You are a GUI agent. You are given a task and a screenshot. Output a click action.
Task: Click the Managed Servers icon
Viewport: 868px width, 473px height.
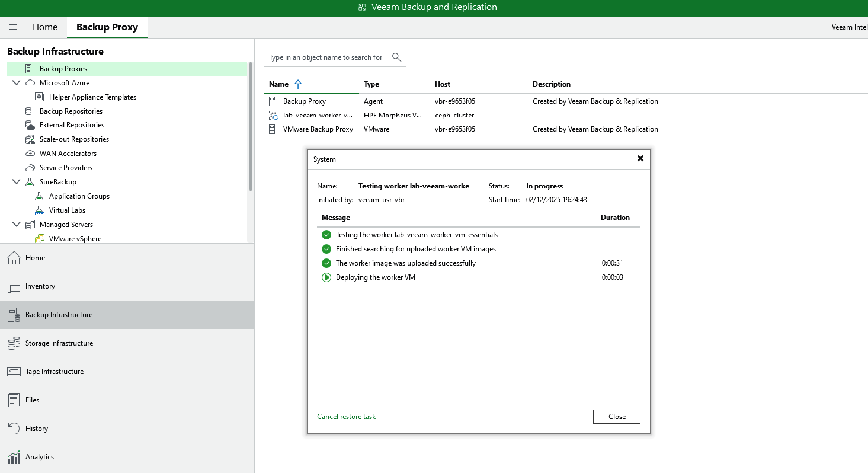click(x=30, y=225)
